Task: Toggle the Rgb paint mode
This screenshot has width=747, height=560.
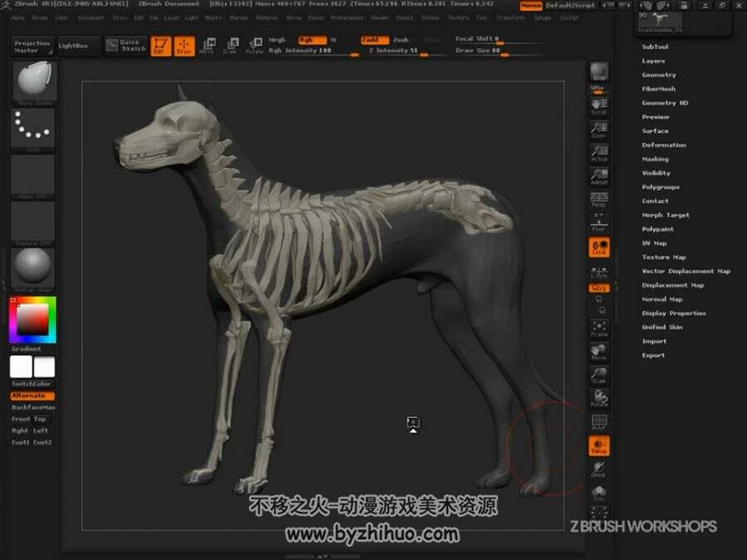Action: [x=312, y=40]
